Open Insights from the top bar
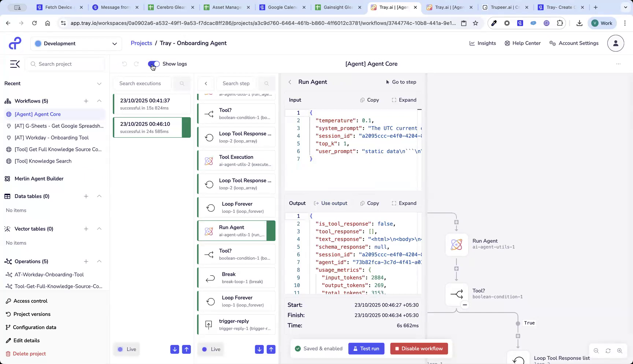633x364 pixels. (x=482, y=43)
